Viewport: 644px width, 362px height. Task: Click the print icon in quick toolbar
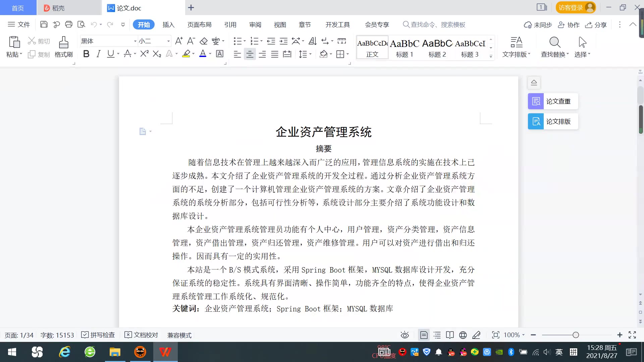coord(69,24)
